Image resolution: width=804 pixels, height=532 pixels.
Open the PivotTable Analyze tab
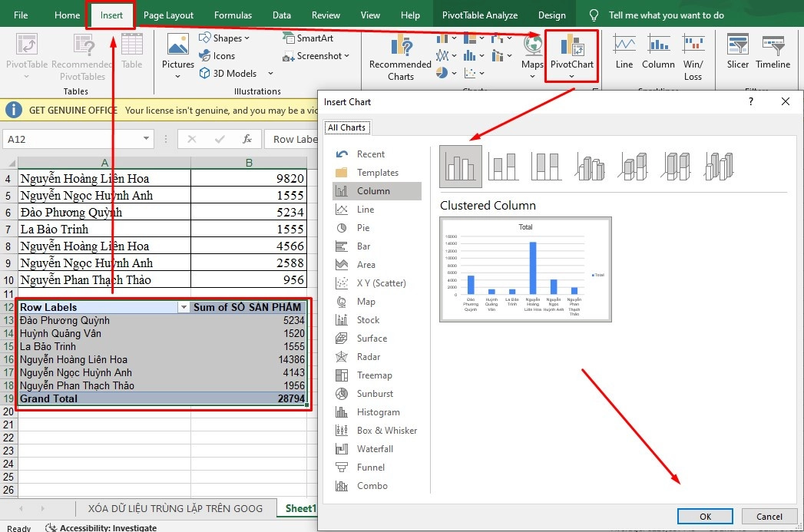[480, 15]
